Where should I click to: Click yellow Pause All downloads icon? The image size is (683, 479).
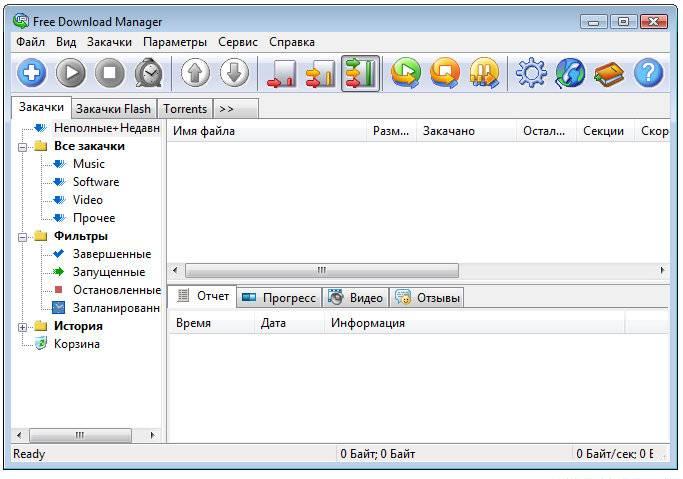484,73
